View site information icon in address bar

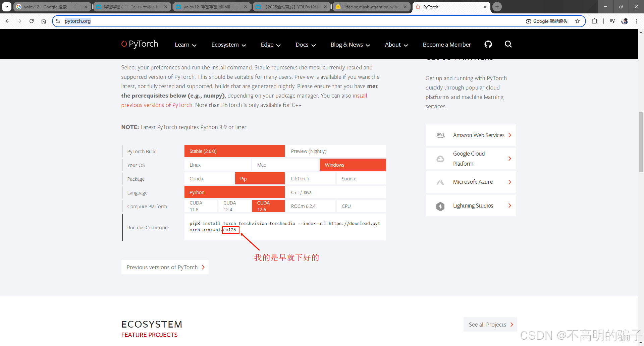[58, 21]
